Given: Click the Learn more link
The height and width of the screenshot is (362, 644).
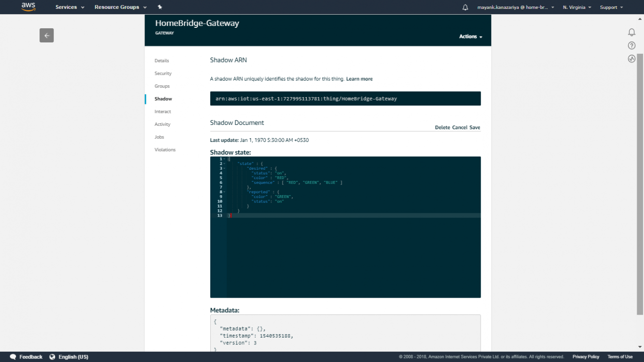Looking at the screenshot, I should pyautogui.click(x=360, y=79).
